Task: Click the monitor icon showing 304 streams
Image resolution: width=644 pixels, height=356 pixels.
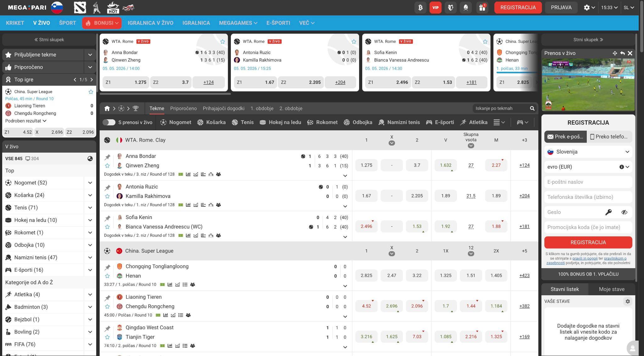Action: tap(28, 159)
